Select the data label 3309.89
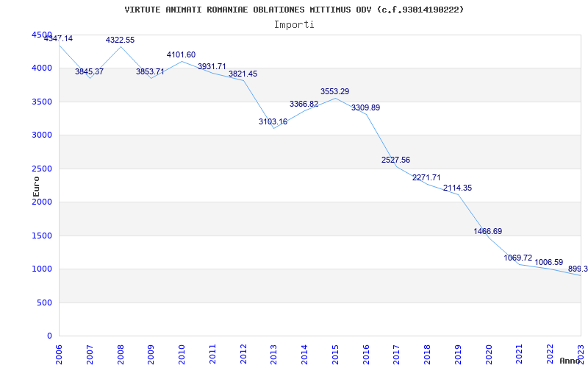Screen dimensions: 588x368 click(x=365, y=107)
